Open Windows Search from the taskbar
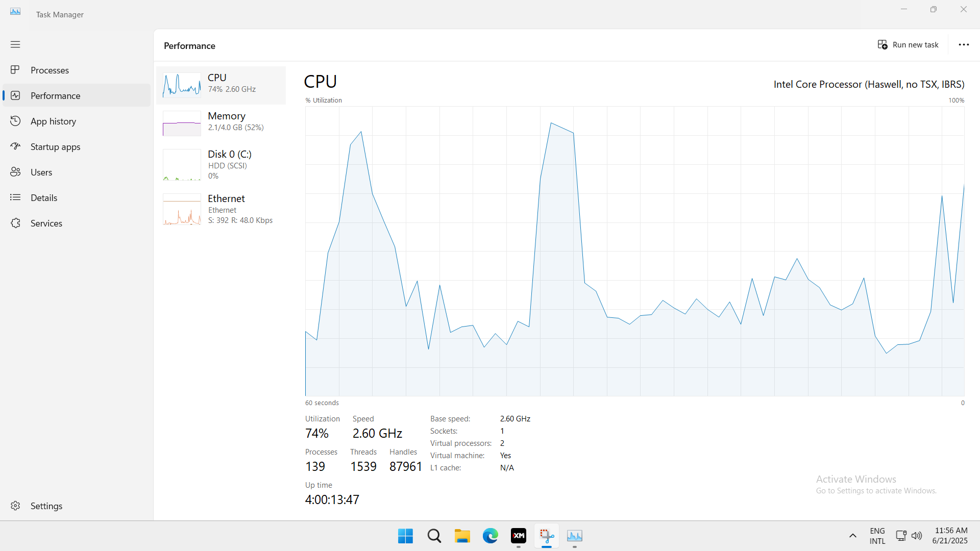The image size is (980, 551). pos(433,536)
